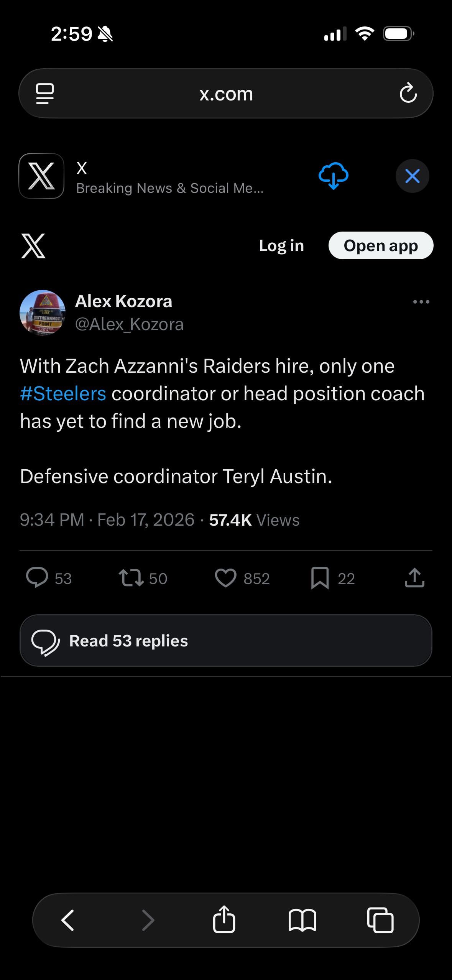Tap the X logo home icon

pos(33,246)
